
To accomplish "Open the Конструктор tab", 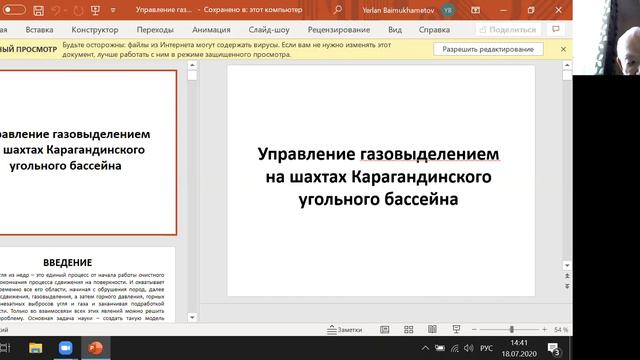I will (x=95, y=30).
